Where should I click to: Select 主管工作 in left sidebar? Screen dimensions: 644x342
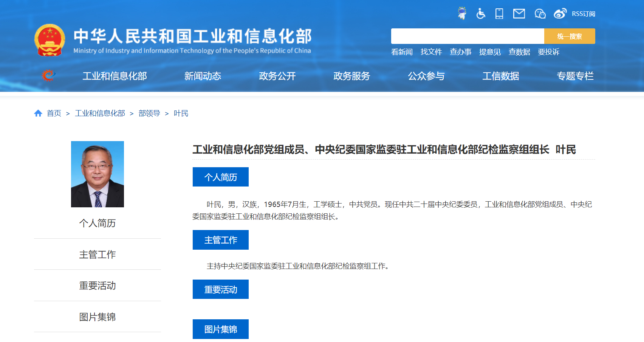click(97, 255)
